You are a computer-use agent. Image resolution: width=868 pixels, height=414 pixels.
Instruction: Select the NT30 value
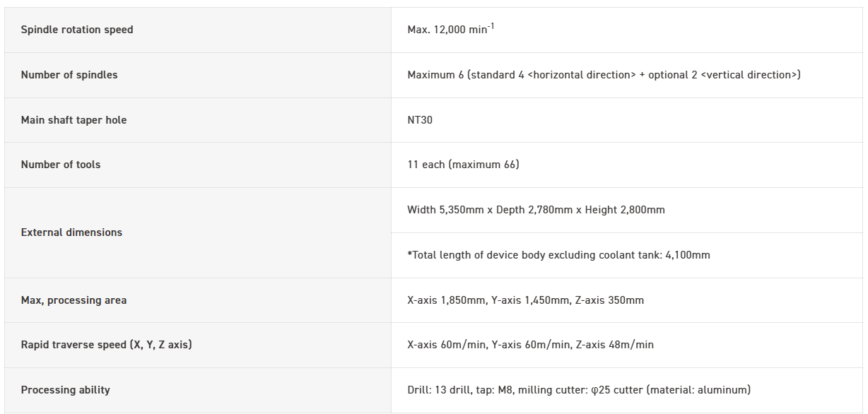click(420, 120)
